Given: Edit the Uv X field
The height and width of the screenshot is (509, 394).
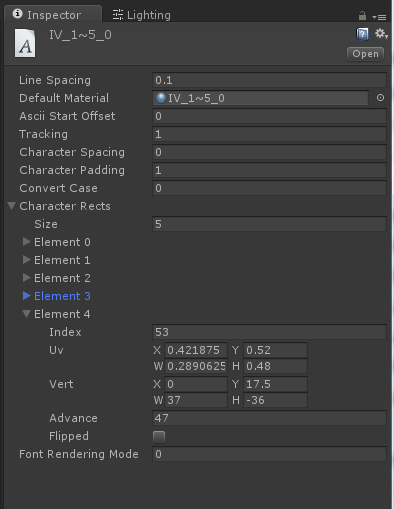Looking at the screenshot, I should pyautogui.click(x=196, y=350).
